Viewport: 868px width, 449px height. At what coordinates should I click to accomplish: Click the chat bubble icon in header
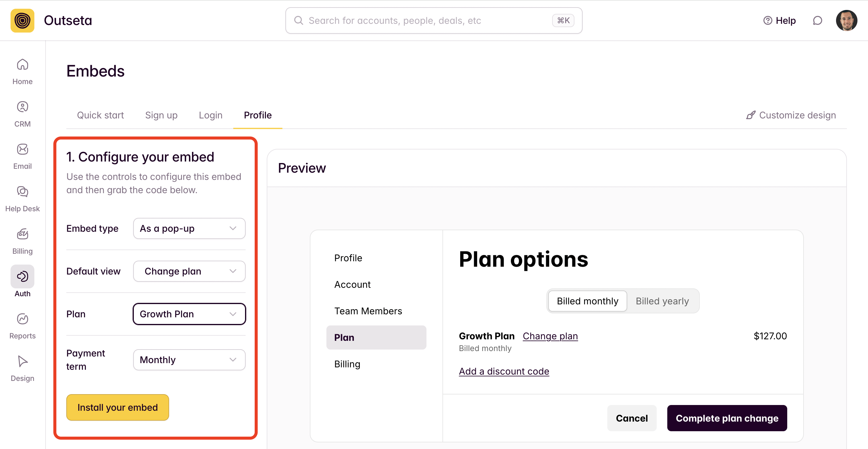(817, 20)
